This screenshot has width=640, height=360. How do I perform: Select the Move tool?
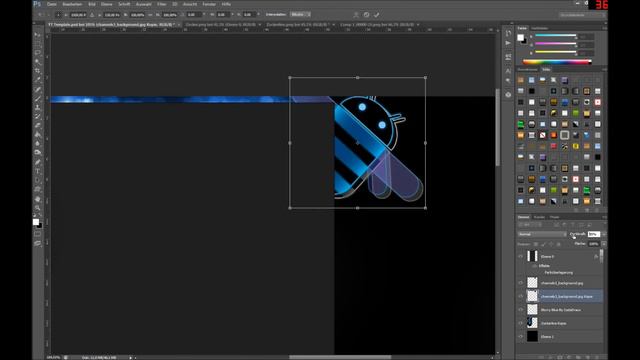click(38, 35)
